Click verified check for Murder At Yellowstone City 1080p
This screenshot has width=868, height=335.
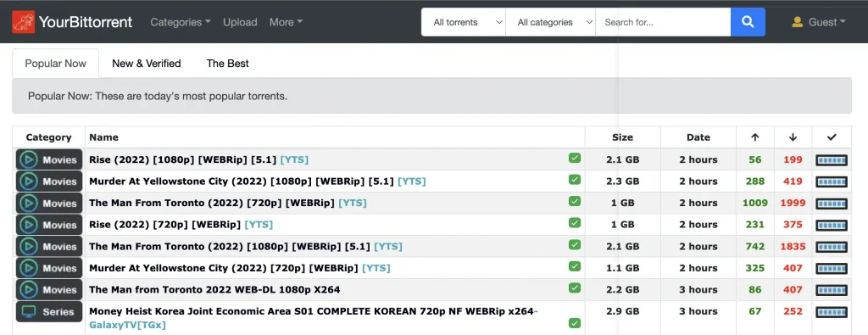pyautogui.click(x=575, y=180)
